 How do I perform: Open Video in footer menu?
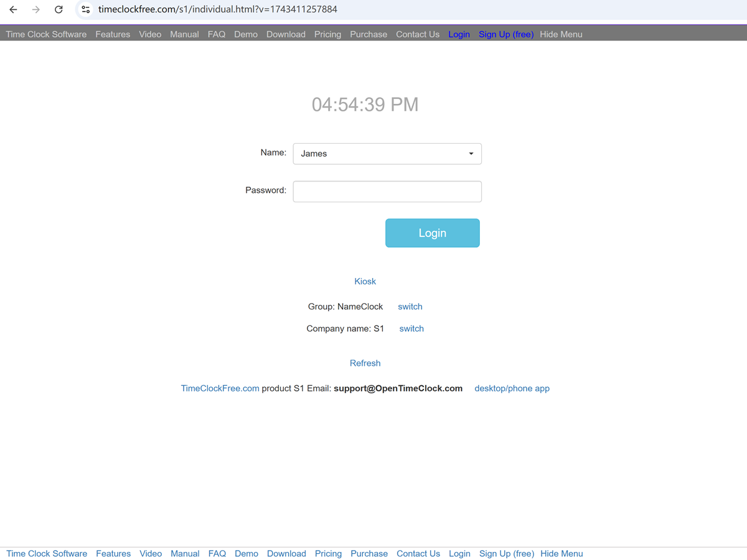click(x=151, y=554)
